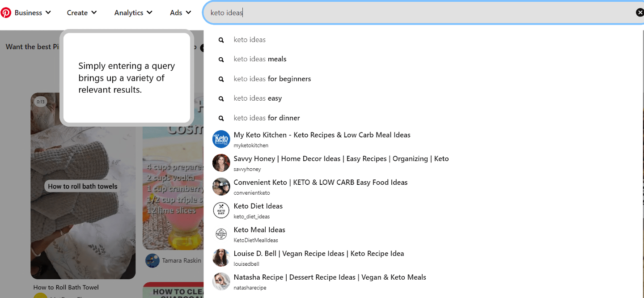Viewport: 644px width, 298px height.
Task: Click the Keto Diet Ideas avatar logo
Action: (221, 210)
